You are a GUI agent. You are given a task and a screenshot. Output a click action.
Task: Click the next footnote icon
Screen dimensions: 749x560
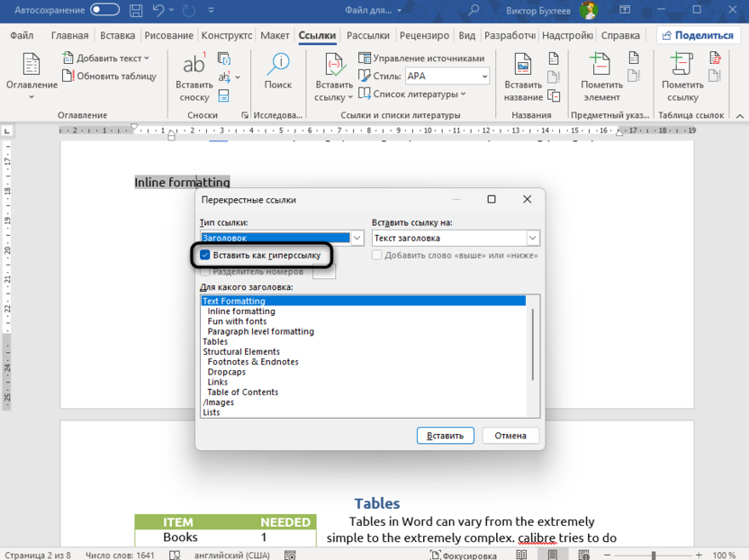223,77
